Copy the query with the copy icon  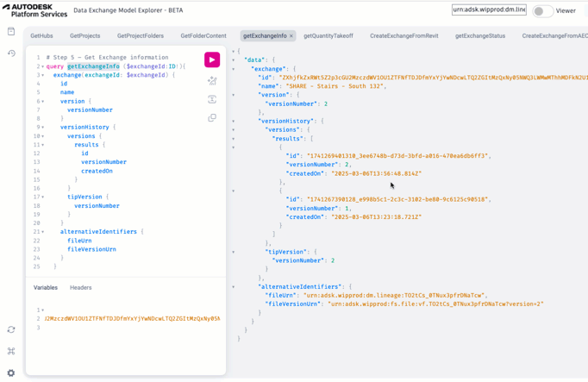(212, 118)
